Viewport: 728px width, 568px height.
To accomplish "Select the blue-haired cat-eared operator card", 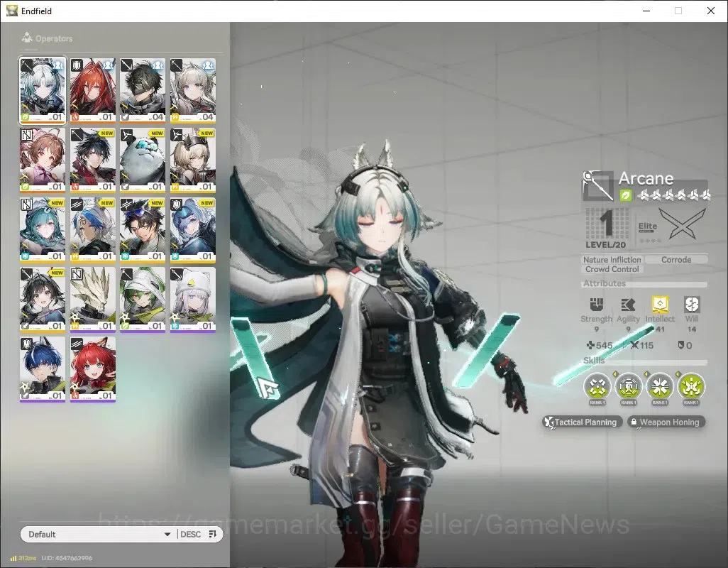I will (43, 369).
